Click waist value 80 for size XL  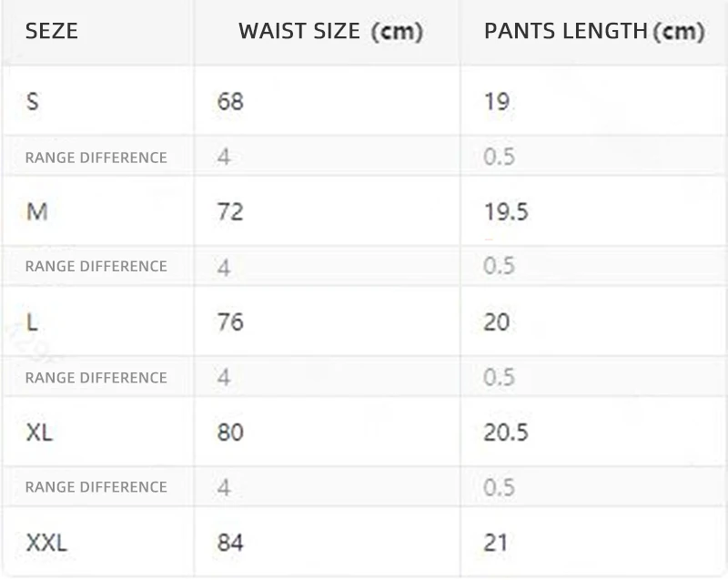point(230,432)
